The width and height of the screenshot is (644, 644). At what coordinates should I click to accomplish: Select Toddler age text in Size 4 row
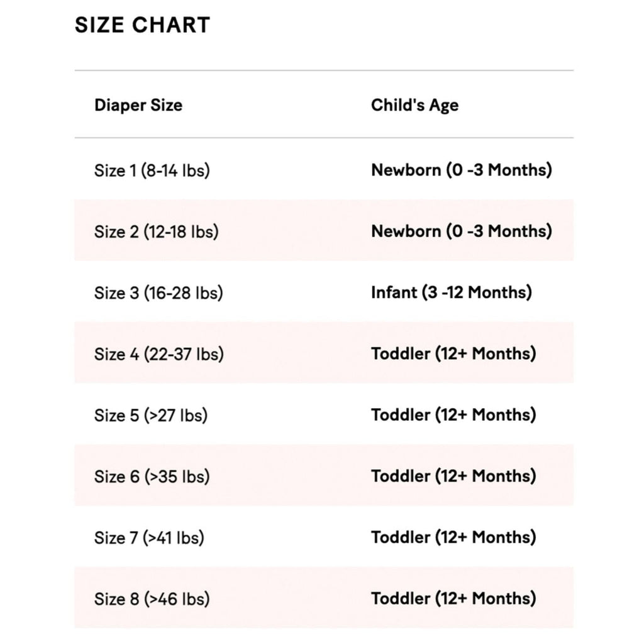[x=453, y=353]
